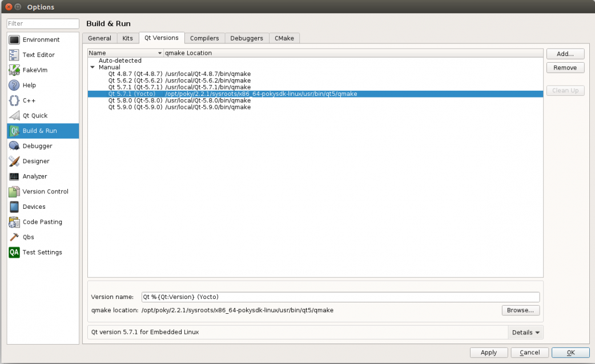
Task: Open the Environment settings category icon
Action: point(14,40)
